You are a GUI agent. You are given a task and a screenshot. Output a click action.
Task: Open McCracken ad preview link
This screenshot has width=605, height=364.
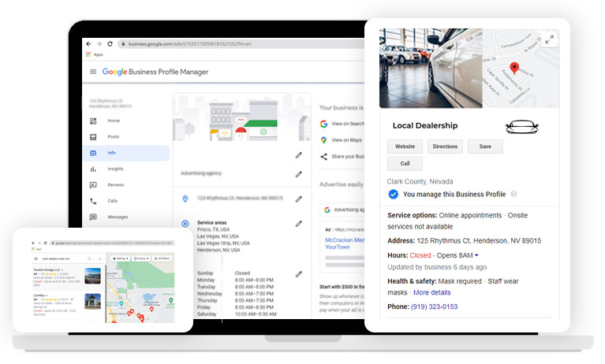click(x=345, y=243)
